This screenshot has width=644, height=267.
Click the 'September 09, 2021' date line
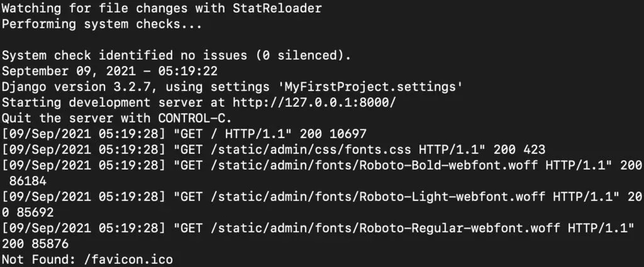(109, 72)
